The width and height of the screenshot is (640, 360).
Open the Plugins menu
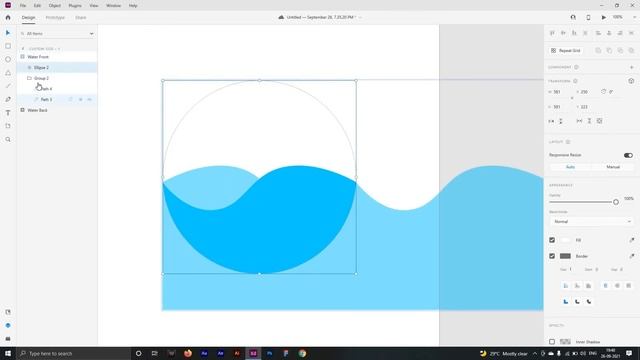tap(75, 6)
